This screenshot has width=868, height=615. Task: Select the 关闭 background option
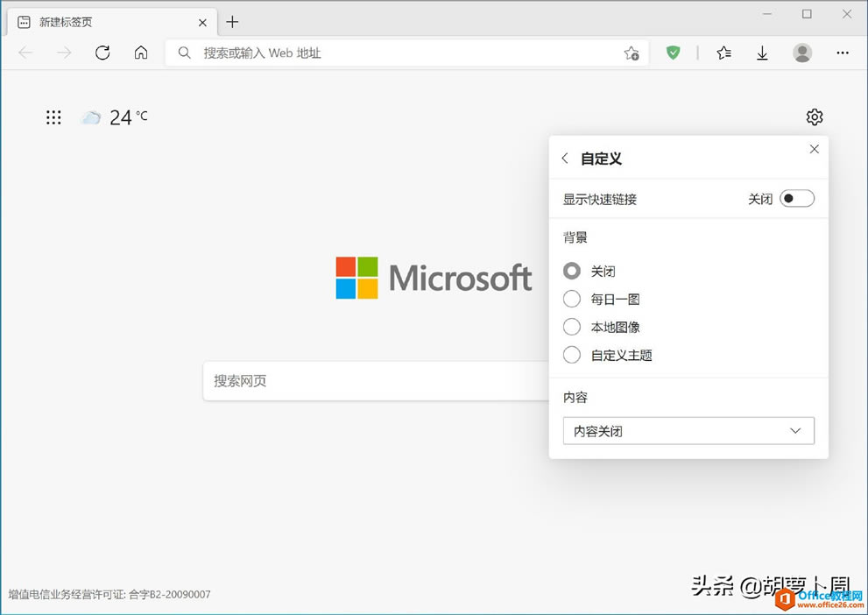pyautogui.click(x=572, y=271)
